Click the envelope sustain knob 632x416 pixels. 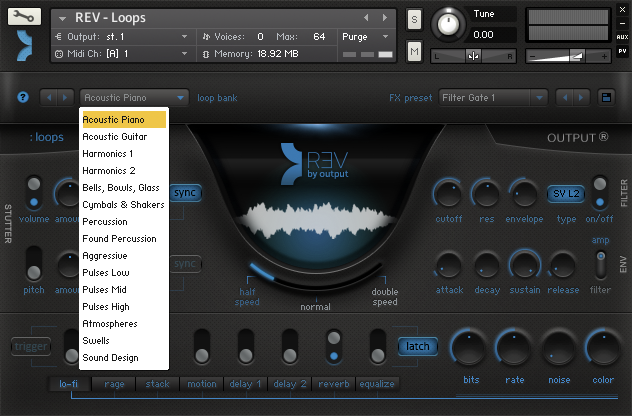(x=524, y=265)
